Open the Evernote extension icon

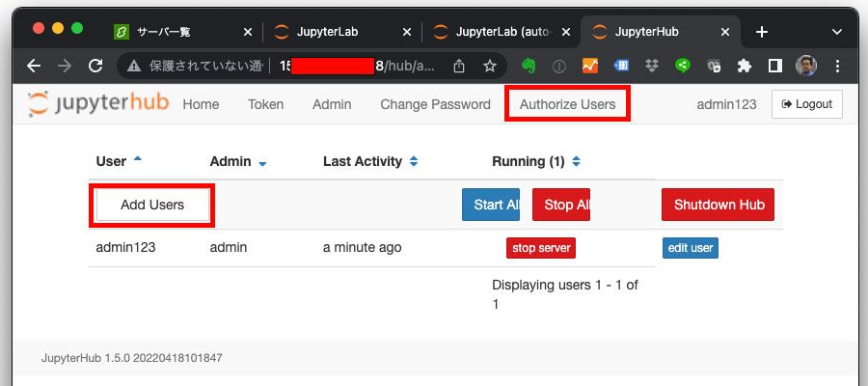coord(529,67)
